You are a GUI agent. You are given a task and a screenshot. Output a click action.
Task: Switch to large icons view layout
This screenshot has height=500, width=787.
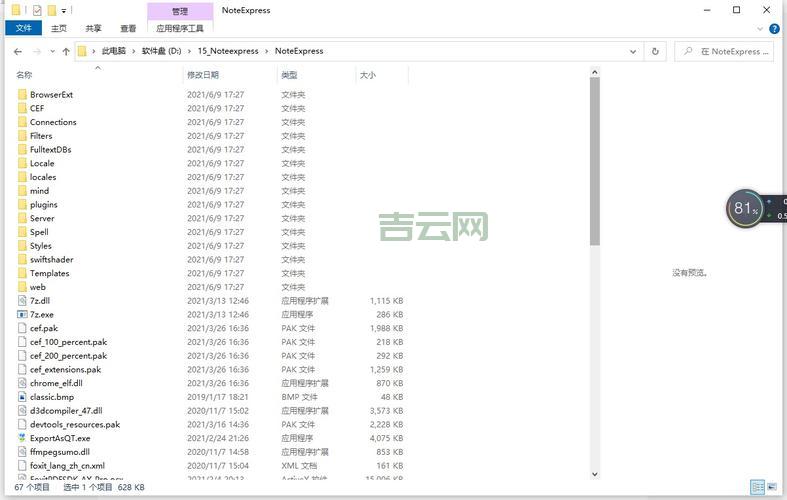771,487
